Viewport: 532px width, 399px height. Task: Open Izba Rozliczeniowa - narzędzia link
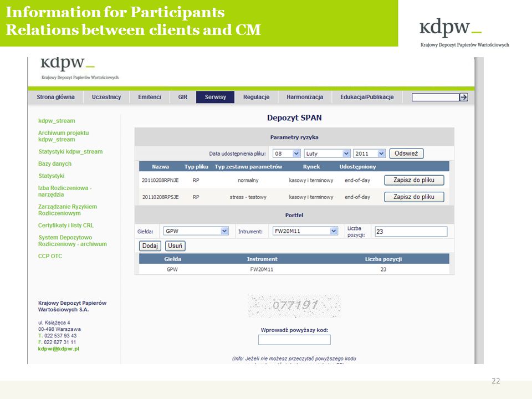[x=65, y=191]
